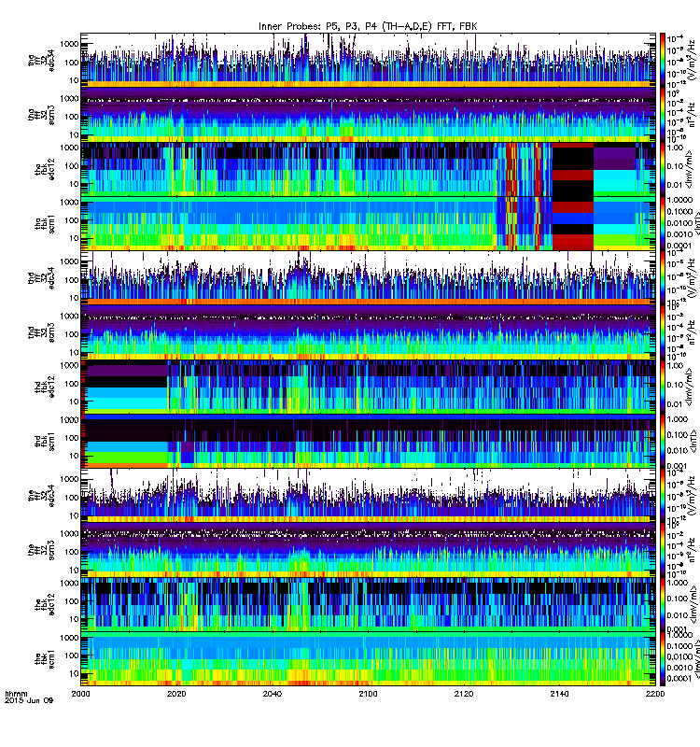The height and width of the screenshot is (747, 700).
Task: Click the '10' tick of the fbk scm1 panel
Action: [x=74, y=673]
